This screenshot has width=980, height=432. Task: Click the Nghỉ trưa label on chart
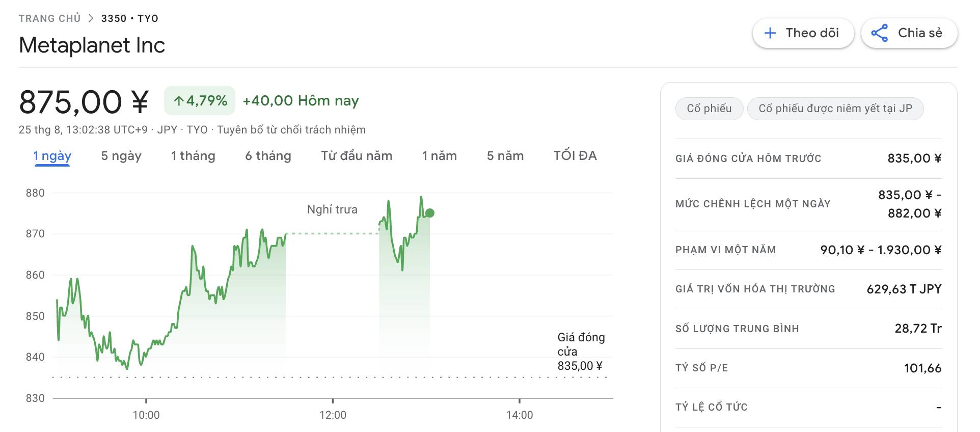(332, 209)
